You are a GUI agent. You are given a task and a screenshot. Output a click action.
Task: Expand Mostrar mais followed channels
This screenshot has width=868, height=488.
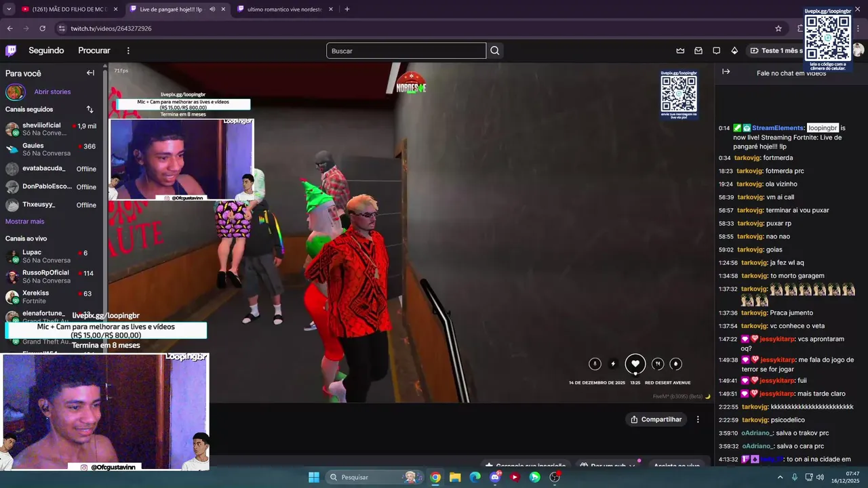[24, 222]
